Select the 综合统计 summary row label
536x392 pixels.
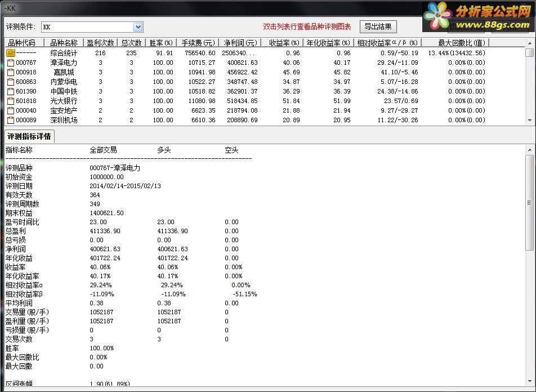point(64,53)
